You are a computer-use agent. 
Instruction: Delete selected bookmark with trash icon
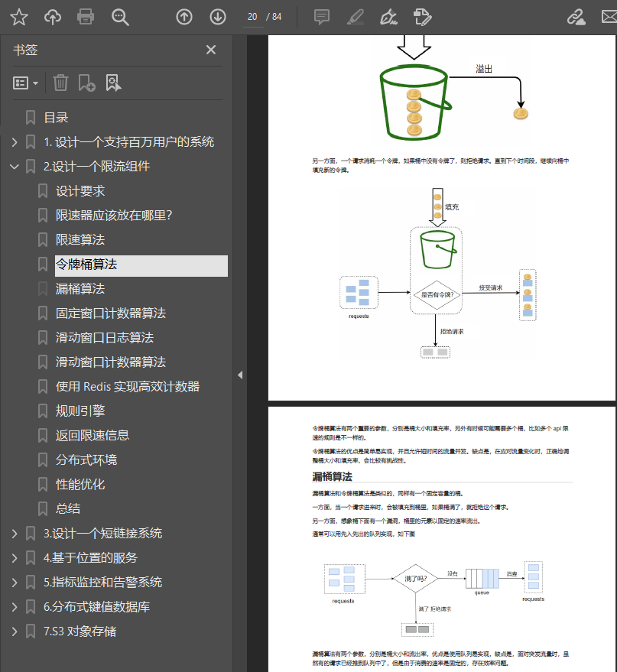click(x=60, y=83)
